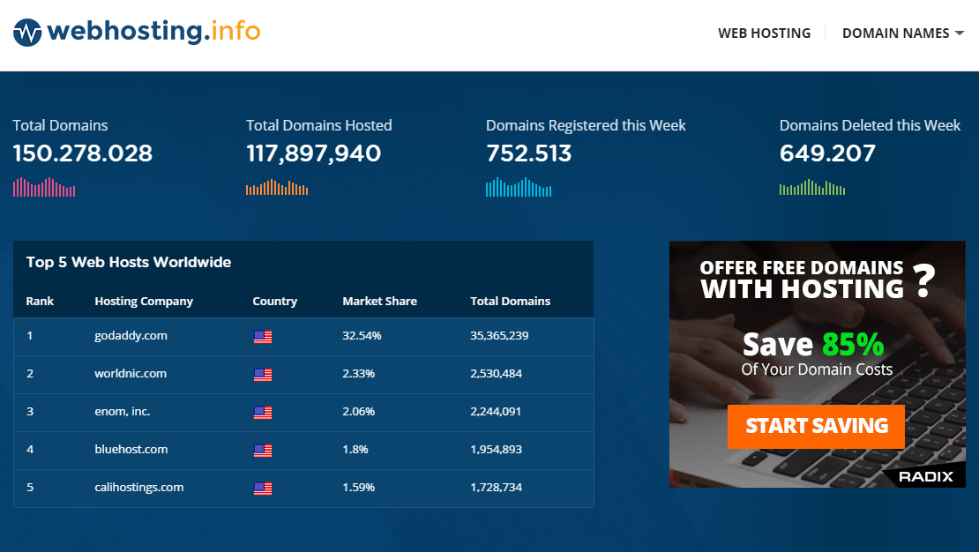Open the enom, inc. hosting company entry

pos(123,412)
